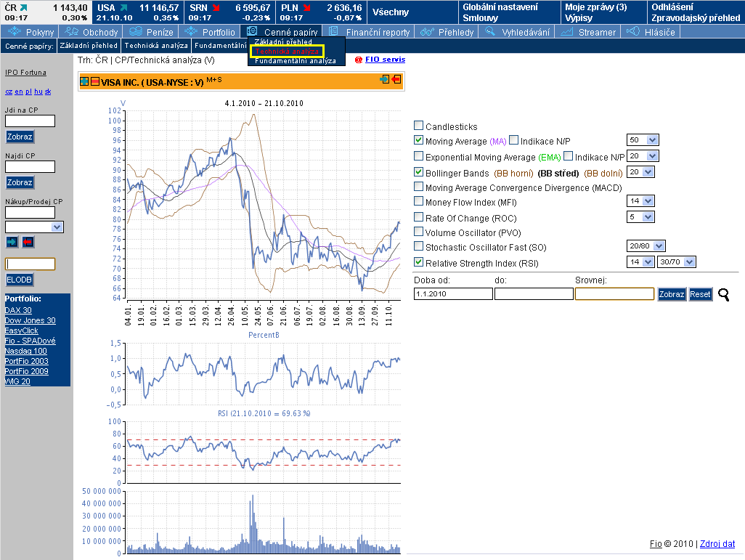The image size is (745, 560).
Task: Click the blue buy arrow in left sidebar
Action: click(x=12, y=242)
